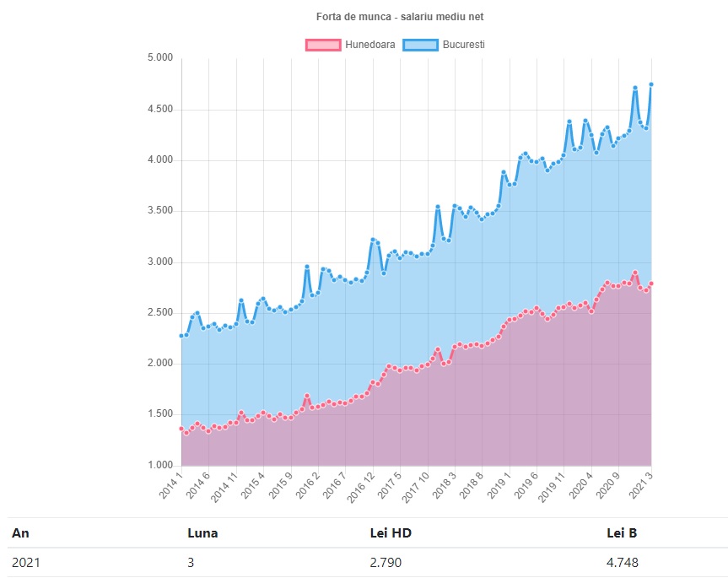Select the 2021 year cell in the table

[x=25, y=562]
